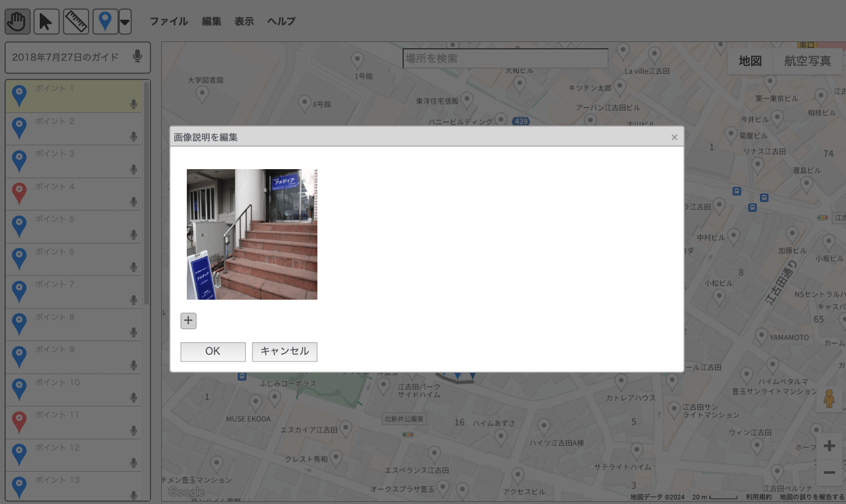Click the staircase photo thumbnail
This screenshot has height=504, width=846.
pos(252,234)
